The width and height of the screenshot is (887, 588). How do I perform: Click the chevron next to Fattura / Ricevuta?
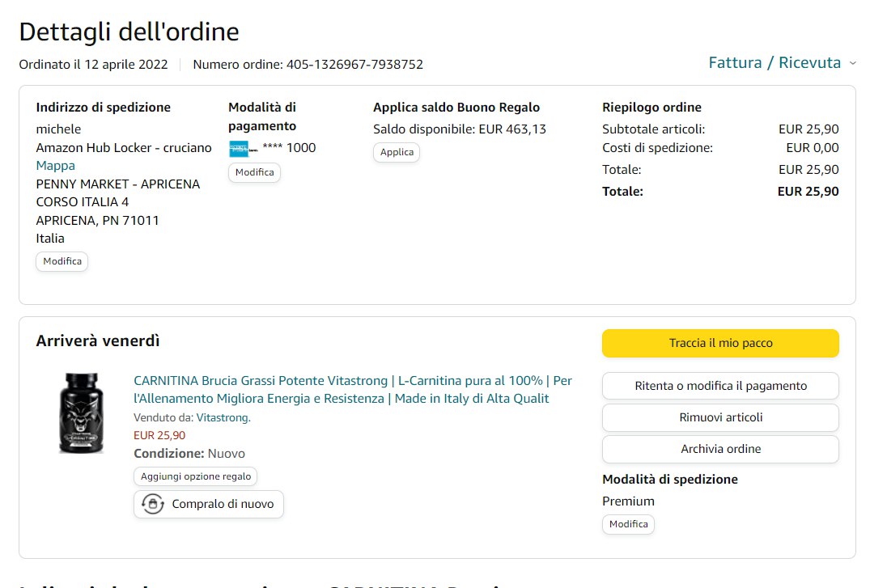point(852,63)
